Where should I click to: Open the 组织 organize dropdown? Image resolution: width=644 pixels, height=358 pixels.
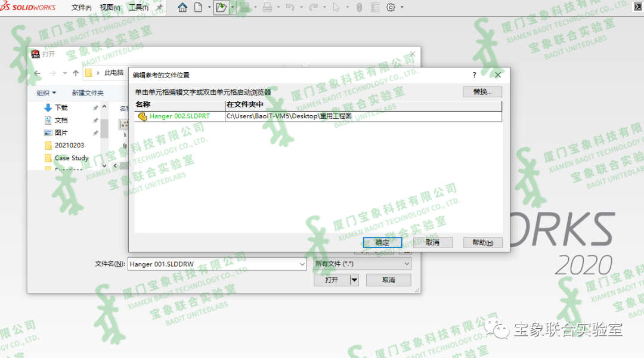(x=46, y=93)
